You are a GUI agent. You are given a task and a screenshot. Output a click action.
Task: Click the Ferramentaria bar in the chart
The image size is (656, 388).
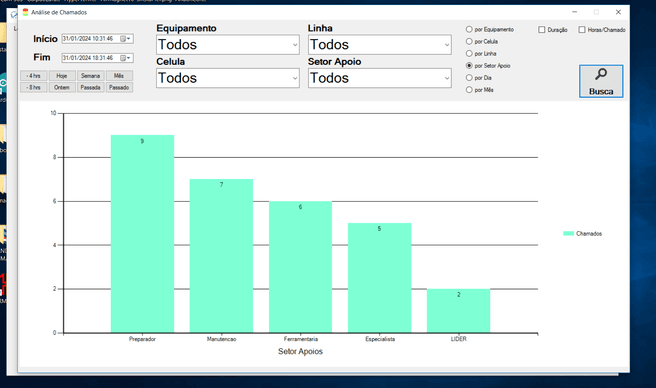click(x=300, y=267)
